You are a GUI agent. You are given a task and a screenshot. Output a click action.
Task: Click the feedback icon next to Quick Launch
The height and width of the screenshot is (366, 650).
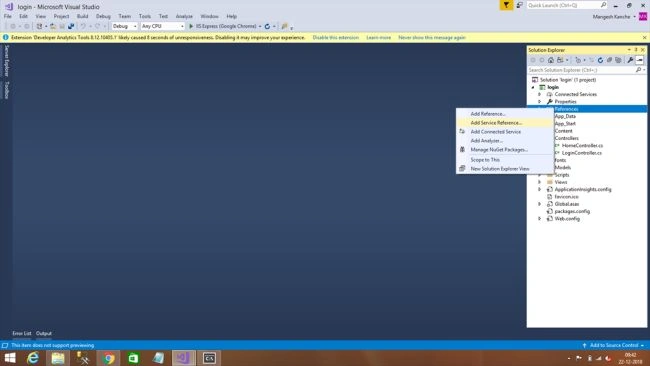coord(519,5)
